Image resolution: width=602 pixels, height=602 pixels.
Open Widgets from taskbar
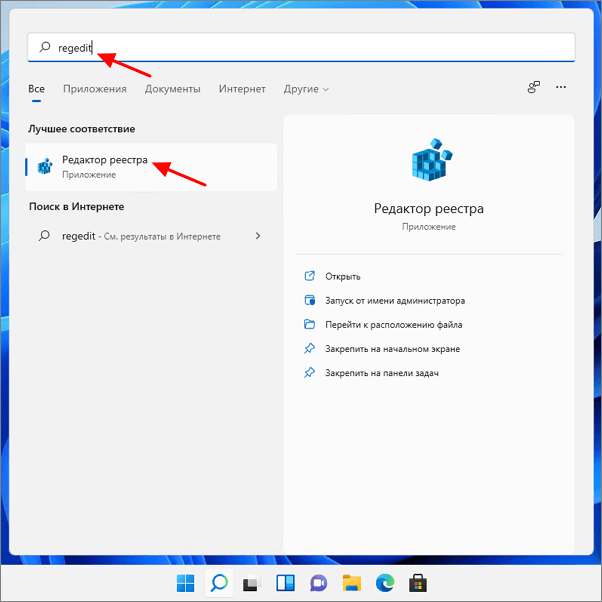click(x=285, y=583)
